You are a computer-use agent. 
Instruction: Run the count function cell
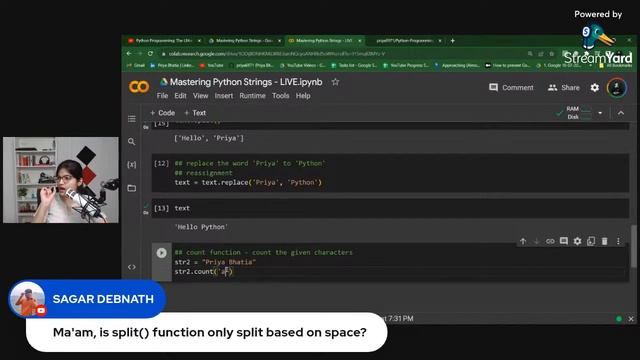click(x=162, y=253)
